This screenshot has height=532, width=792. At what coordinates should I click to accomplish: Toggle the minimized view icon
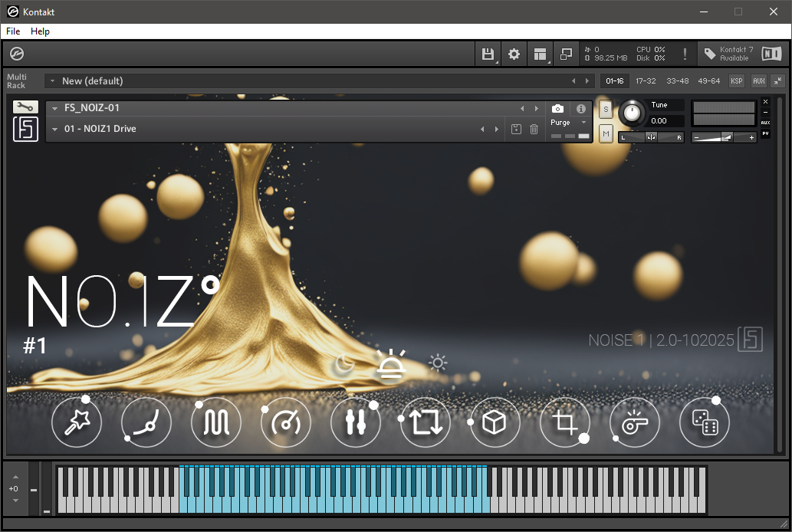[566, 54]
